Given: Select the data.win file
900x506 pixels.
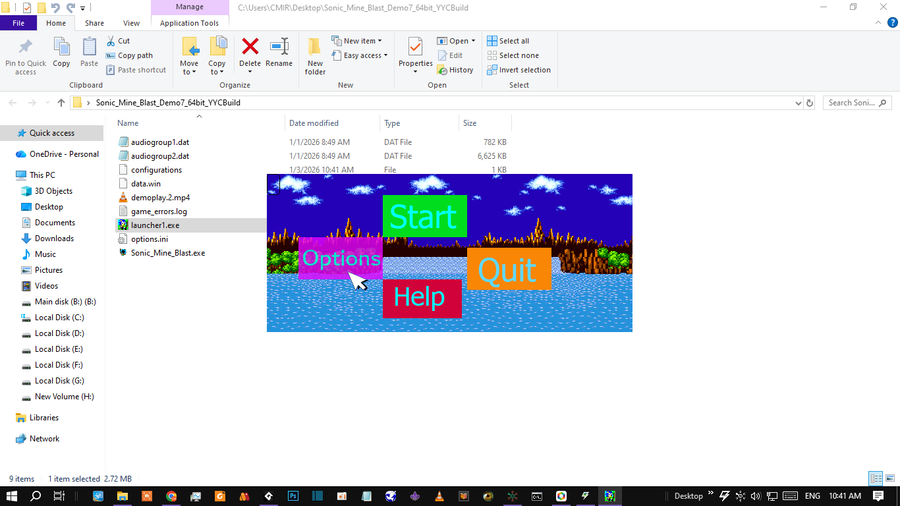Looking at the screenshot, I should point(145,184).
